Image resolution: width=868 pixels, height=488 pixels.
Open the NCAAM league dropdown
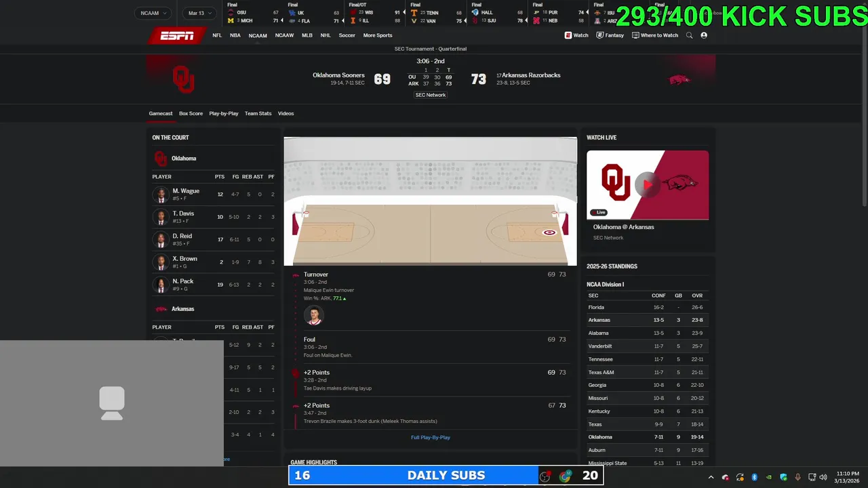coord(153,13)
